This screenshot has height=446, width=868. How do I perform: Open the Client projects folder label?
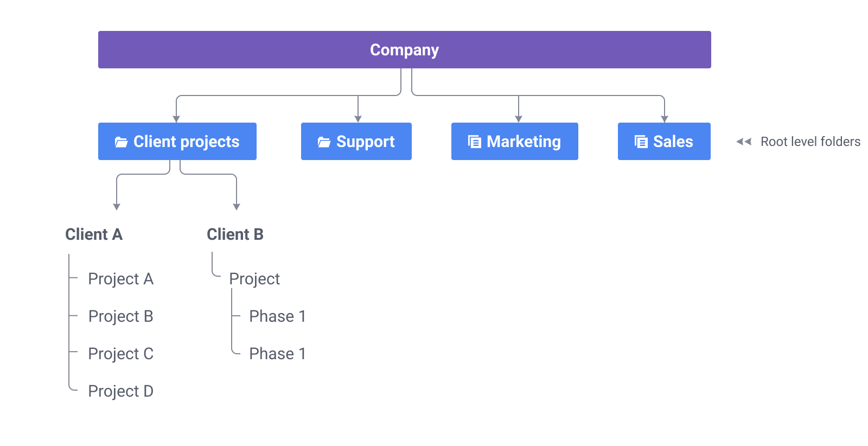click(186, 142)
